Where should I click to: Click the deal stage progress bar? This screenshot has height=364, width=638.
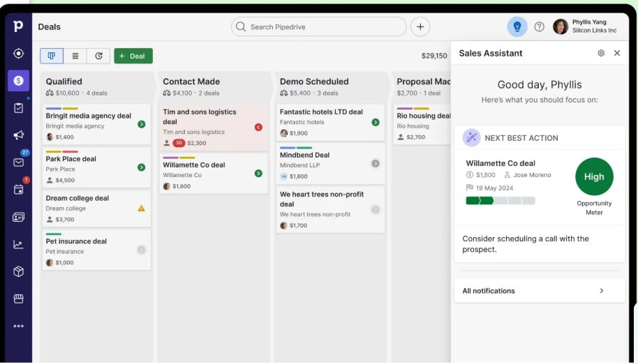pos(500,201)
